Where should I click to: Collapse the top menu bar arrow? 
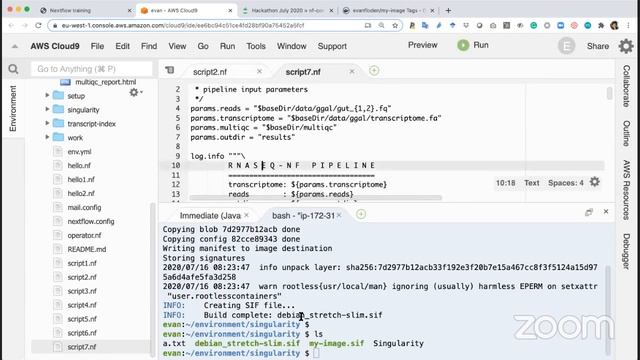coord(15,46)
